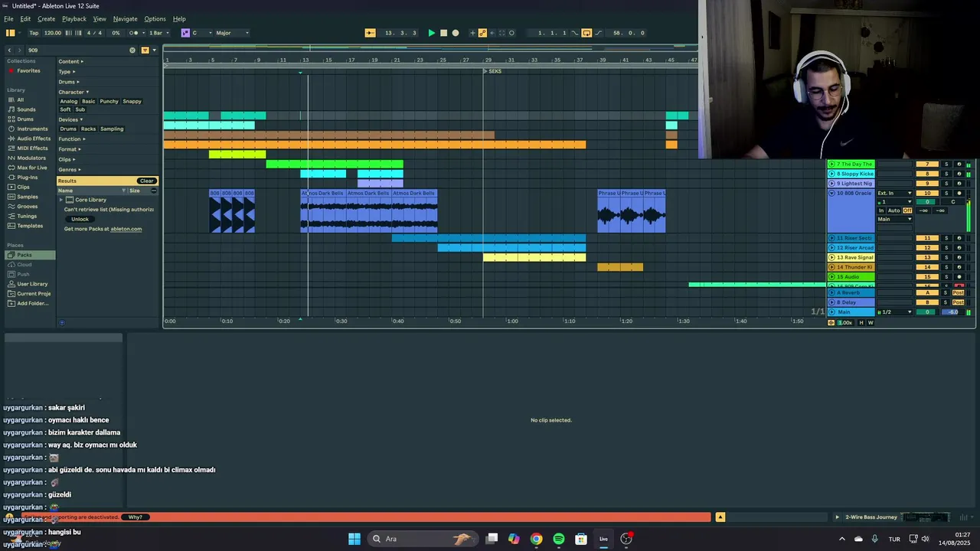
Task: Collapse the Character filter group
Action: [x=73, y=92]
